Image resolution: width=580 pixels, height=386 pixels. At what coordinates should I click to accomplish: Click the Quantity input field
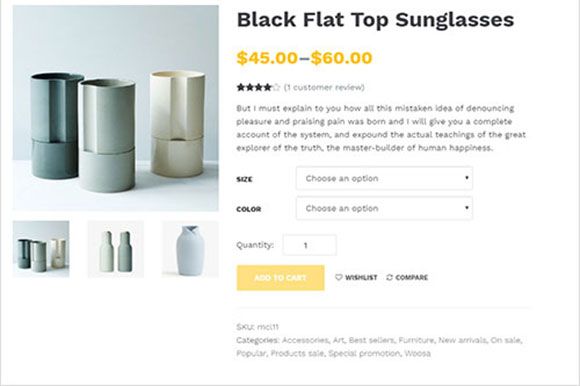coord(310,245)
